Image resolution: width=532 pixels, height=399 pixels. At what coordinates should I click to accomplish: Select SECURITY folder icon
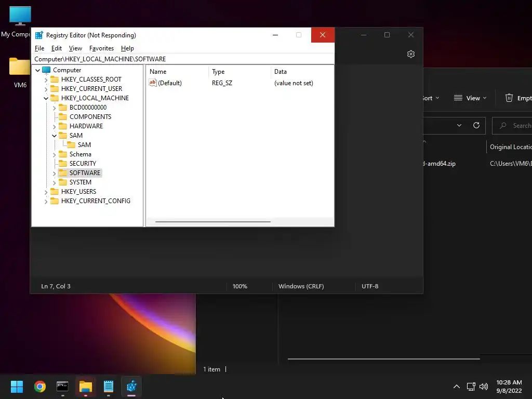tap(63, 164)
